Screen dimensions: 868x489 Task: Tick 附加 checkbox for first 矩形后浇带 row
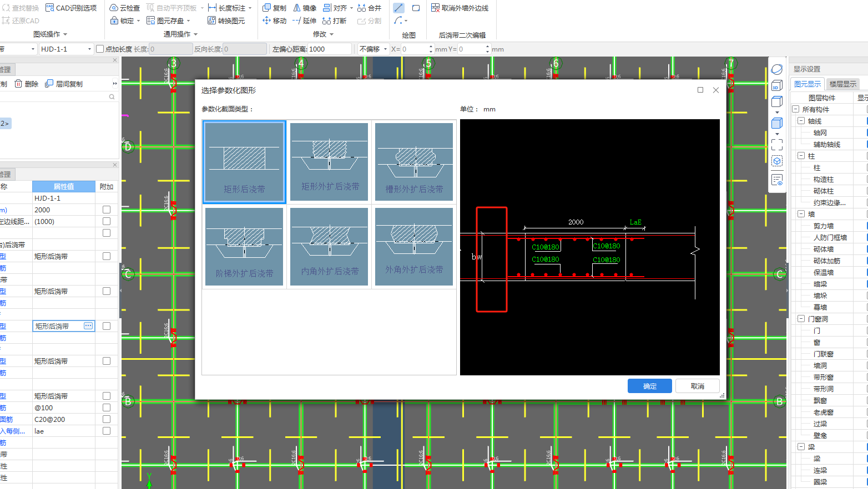click(107, 256)
